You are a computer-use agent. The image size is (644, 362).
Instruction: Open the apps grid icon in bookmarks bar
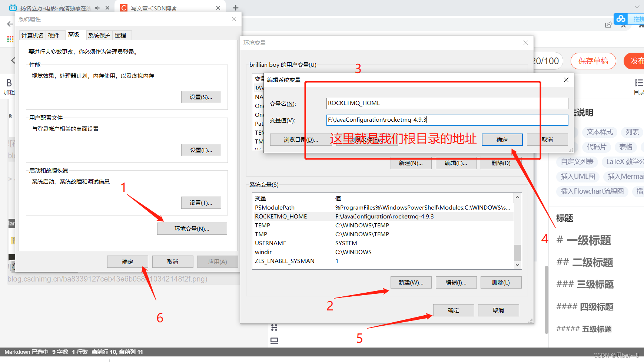coord(10,39)
